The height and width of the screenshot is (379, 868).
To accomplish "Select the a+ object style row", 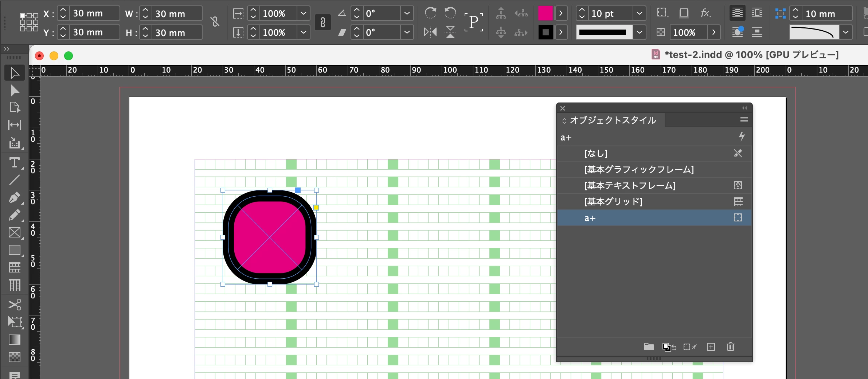I will tap(654, 218).
